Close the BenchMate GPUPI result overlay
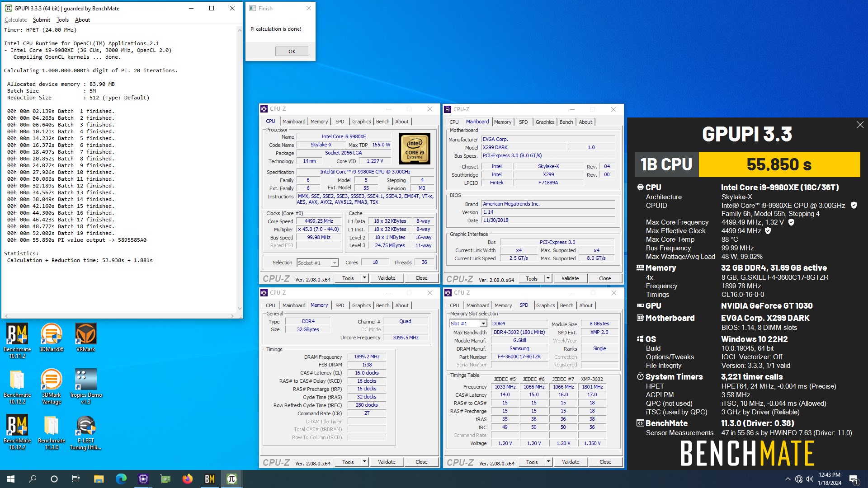The width and height of the screenshot is (868, 488). 860,125
